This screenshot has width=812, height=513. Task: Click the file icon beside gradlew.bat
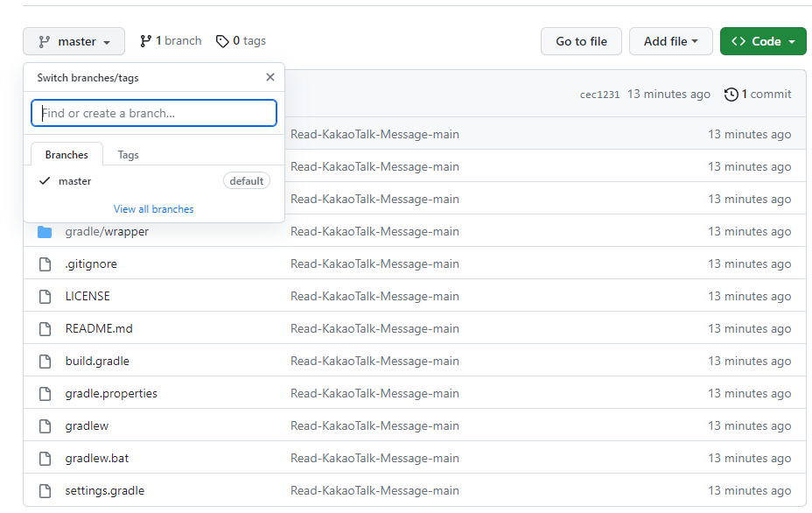tap(45, 459)
